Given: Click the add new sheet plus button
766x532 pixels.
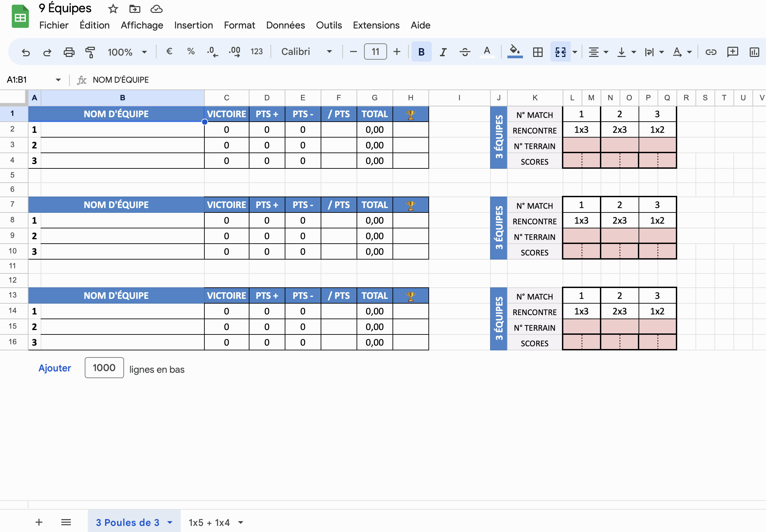Looking at the screenshot, I should (x=39, y=522).
